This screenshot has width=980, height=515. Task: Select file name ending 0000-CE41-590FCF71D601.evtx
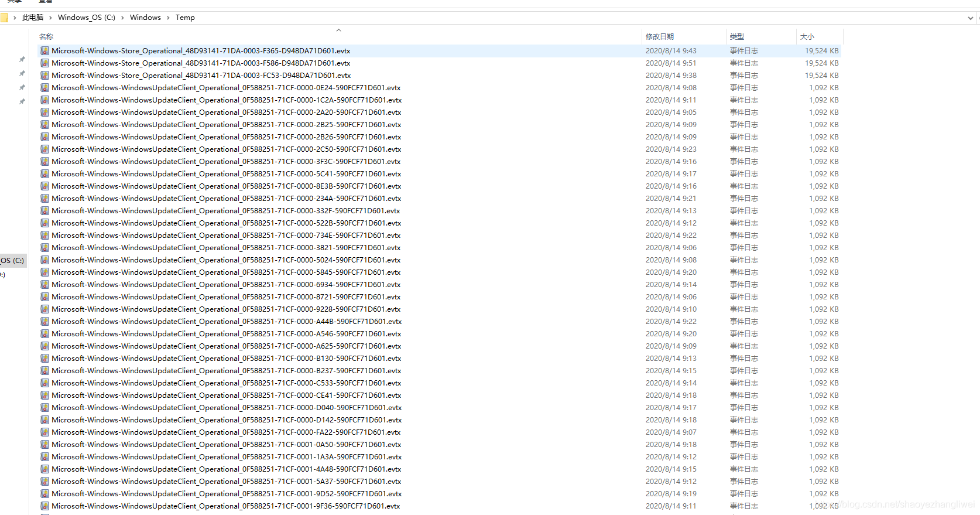tap(227, 395)
